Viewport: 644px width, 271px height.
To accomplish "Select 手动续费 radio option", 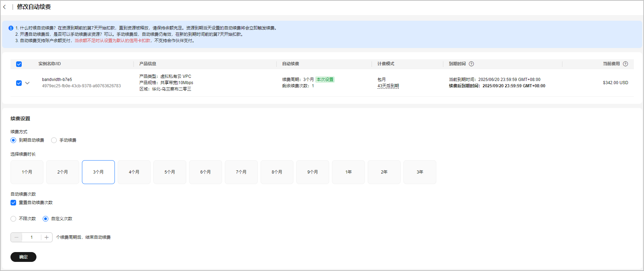I will [x=54, y=140].
